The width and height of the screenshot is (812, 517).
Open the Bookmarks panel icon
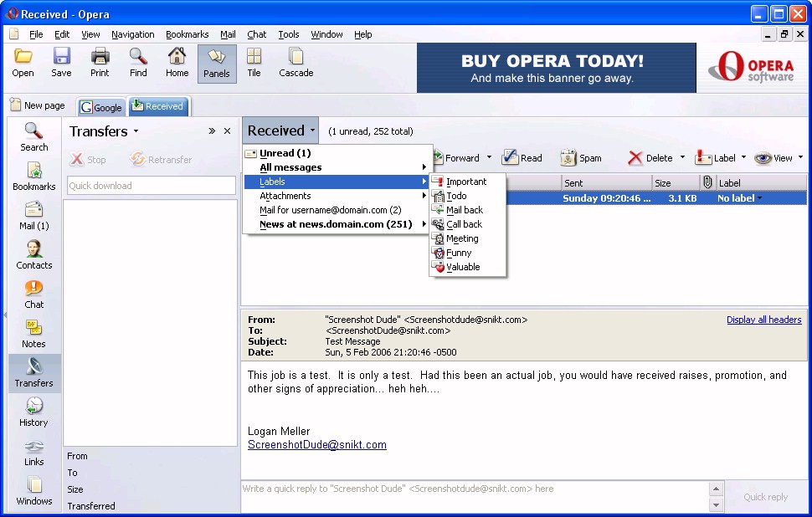tap(34, 177)
